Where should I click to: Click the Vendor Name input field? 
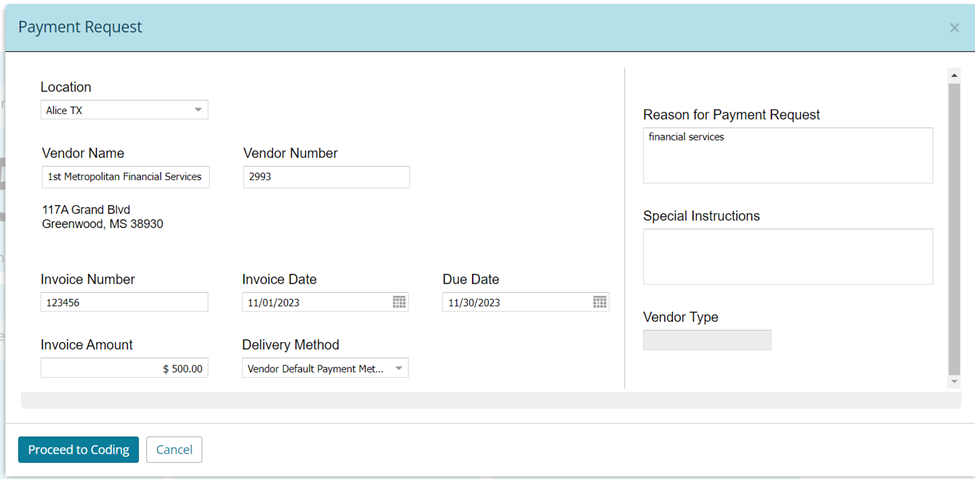pos(125,177)
